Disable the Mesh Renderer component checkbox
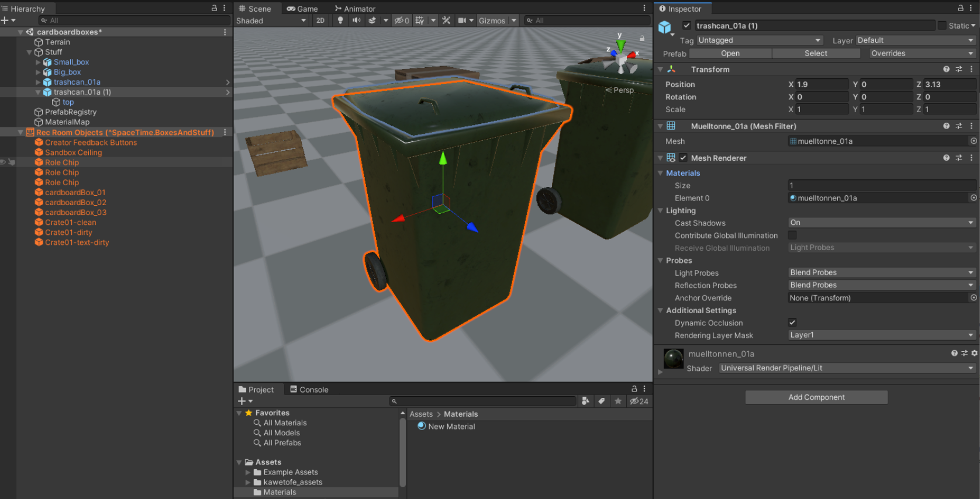 tap(683, 158)
